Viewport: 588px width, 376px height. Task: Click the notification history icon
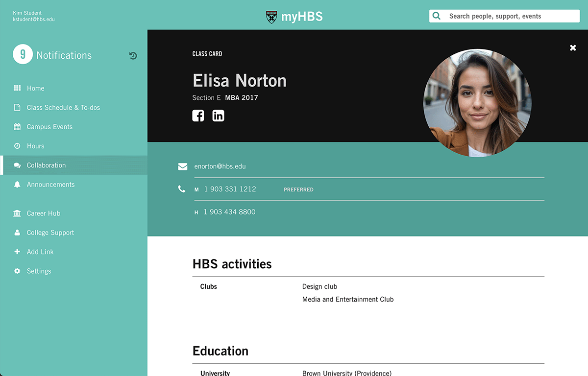click(133, 55)
